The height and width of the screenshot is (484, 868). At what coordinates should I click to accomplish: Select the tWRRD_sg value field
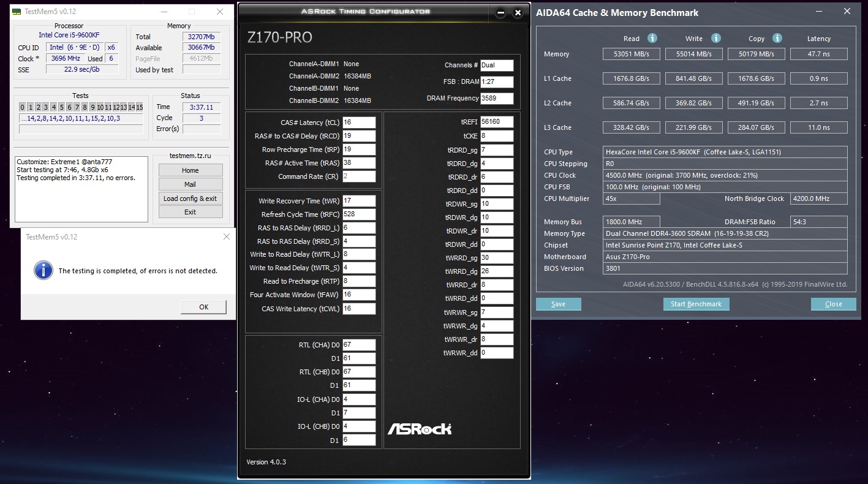point(497,258)
